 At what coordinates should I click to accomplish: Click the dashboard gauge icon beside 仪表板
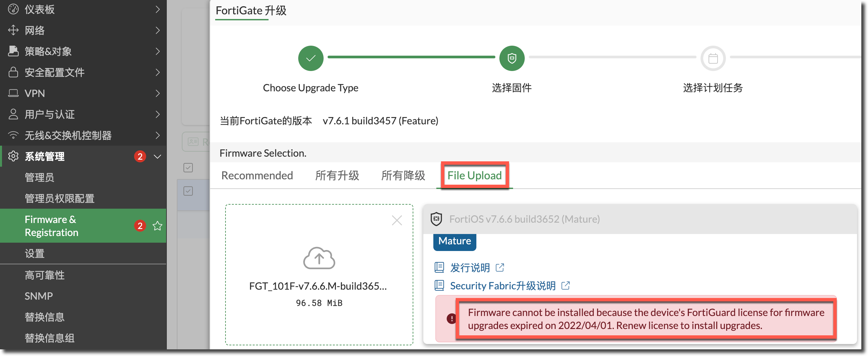13,9
